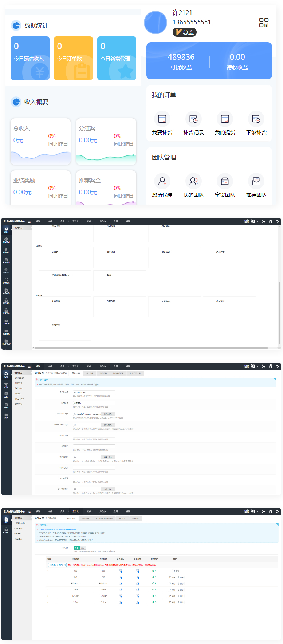Click the user avatar picture

click(x=156, y=23)
